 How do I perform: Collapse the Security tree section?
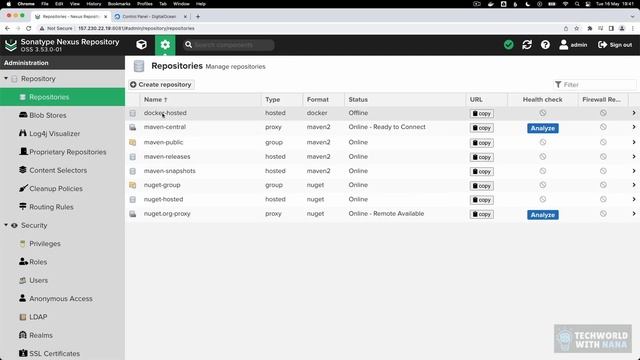click(x=6, y=225)
